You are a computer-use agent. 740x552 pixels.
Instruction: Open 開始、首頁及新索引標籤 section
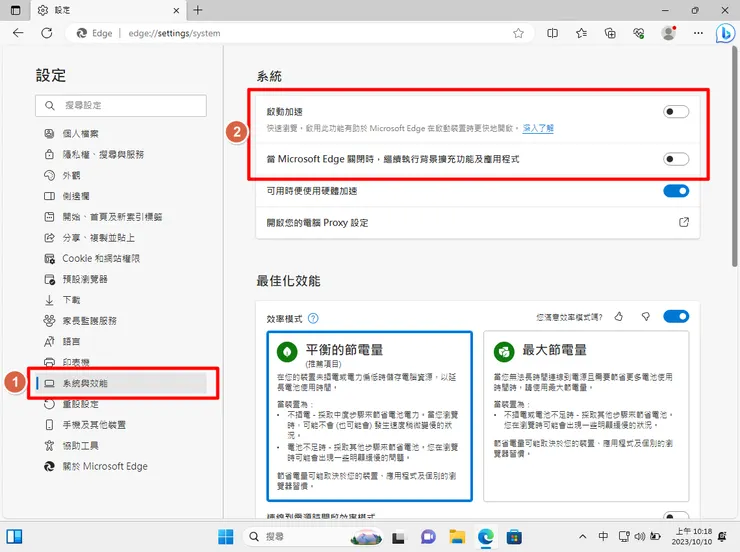coord(112,217)
